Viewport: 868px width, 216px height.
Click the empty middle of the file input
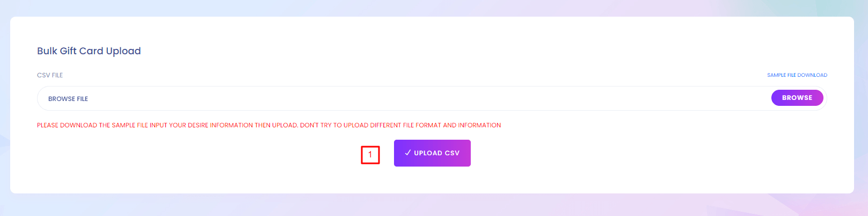429,99
